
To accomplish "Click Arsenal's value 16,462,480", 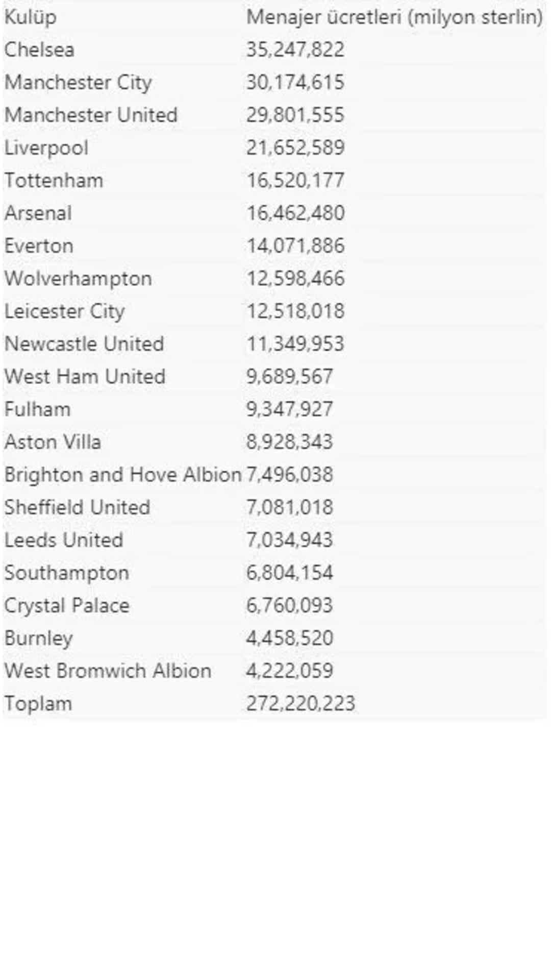I will (295, 213).
